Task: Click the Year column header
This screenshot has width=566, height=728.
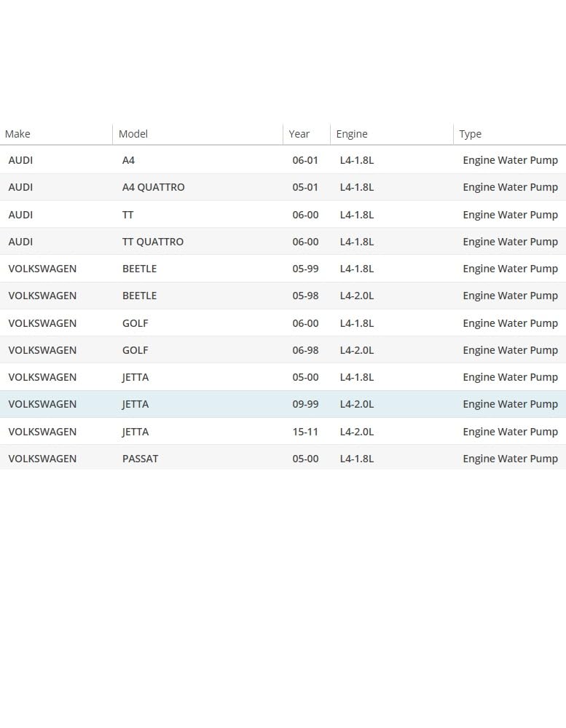Action: click(299, 134)
